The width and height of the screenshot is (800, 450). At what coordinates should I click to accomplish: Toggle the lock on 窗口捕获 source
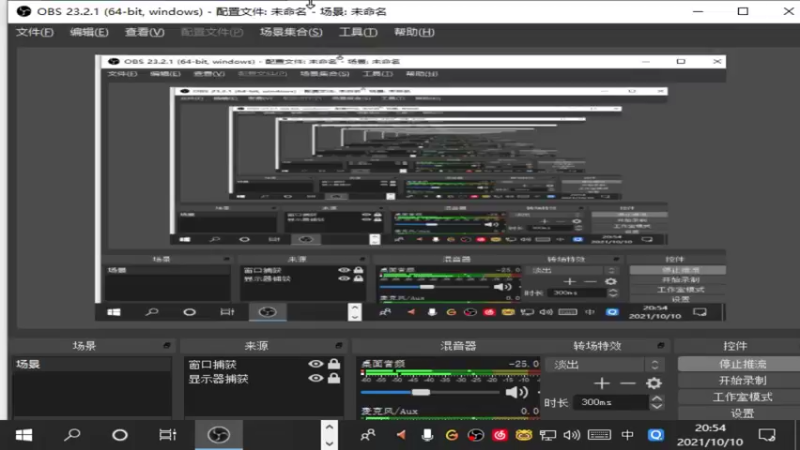[x=334, y=363]
